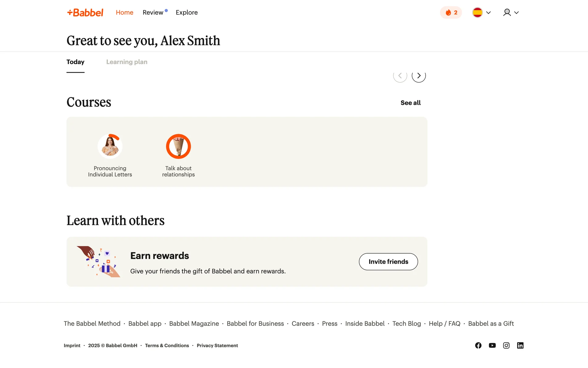The image size is (588, 368).
Task: Open the Review menu item
Action: (x=153, y=13)
